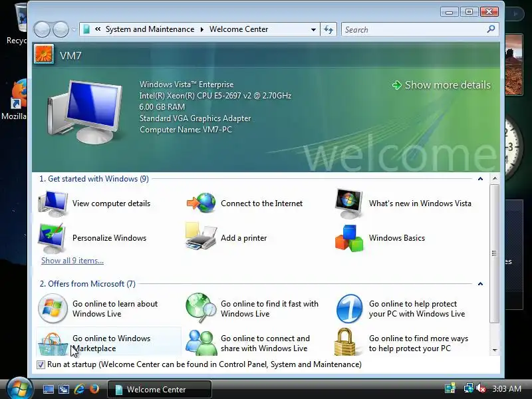This screenshot has width=532, height=399.
Task: Click the vertical scrollbar thumb
Action: tap(495, 254)
